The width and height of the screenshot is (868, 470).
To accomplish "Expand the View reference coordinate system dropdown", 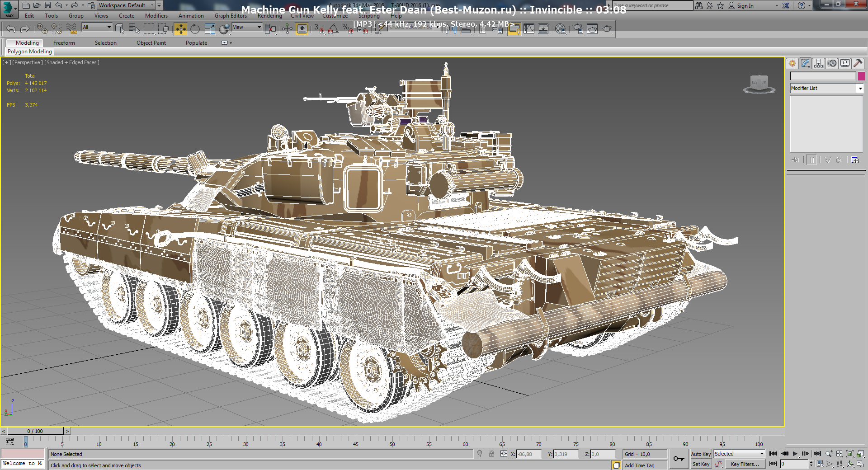I will tap(246, 27).
